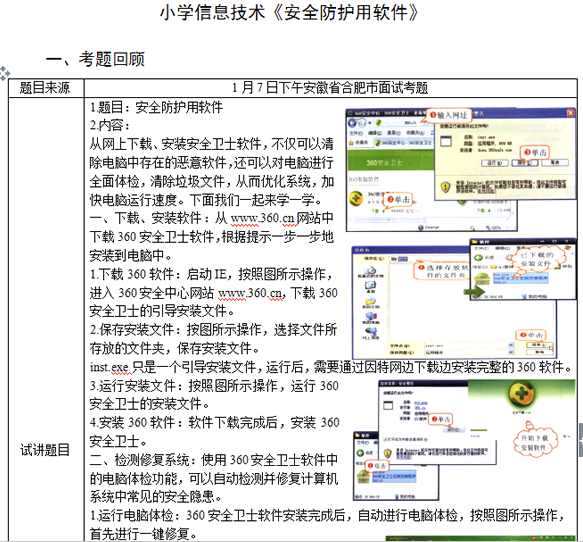Select the IE download screenshot with 输入网址 callout
The image size is (583, 542).
[x=460, y=170]
